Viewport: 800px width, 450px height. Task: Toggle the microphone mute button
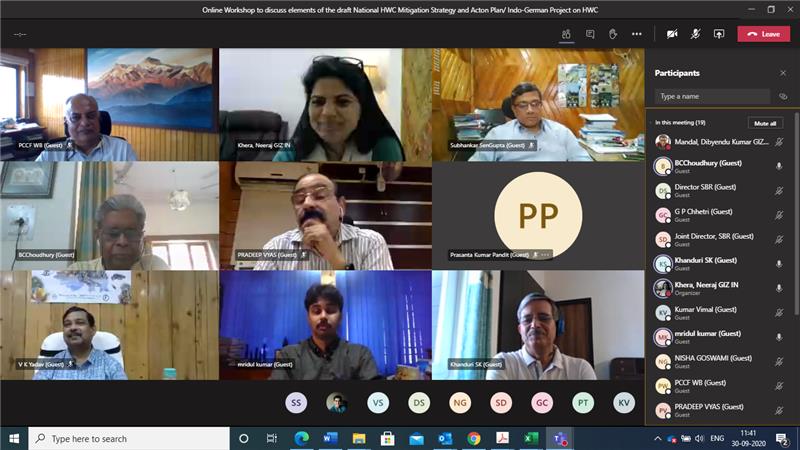695,34
